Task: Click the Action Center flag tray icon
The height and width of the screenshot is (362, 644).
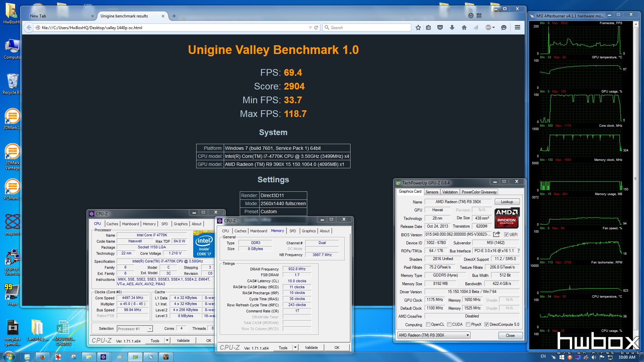Action: (x=602, y=357)
